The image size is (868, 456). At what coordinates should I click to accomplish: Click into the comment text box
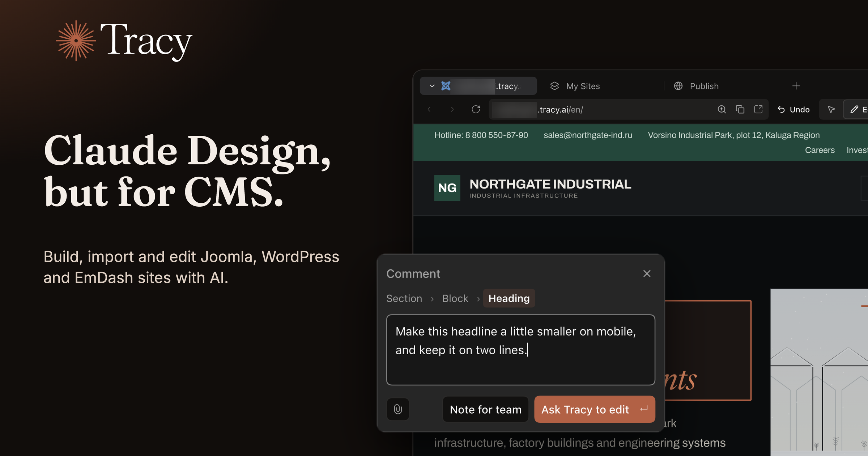[520, 350]
